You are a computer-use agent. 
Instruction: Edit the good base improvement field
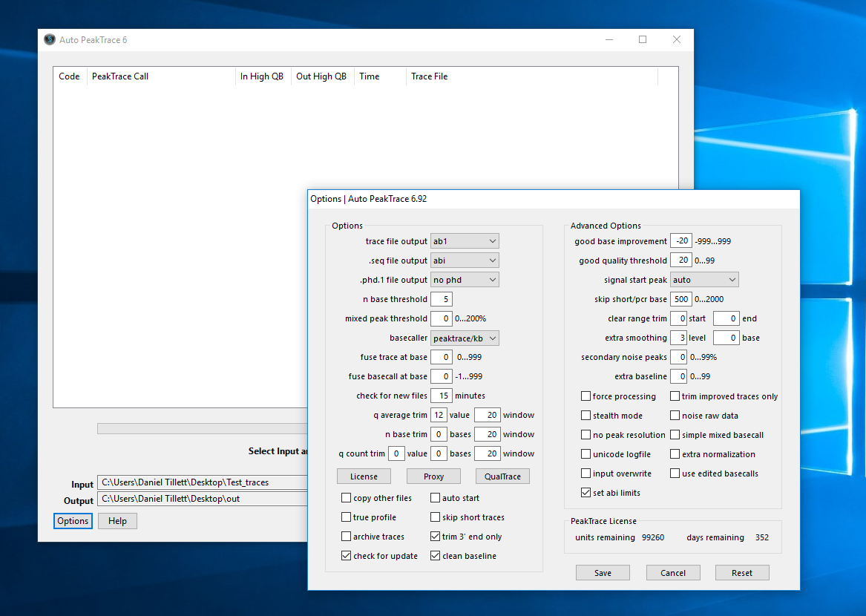click(x=681, y=241)
